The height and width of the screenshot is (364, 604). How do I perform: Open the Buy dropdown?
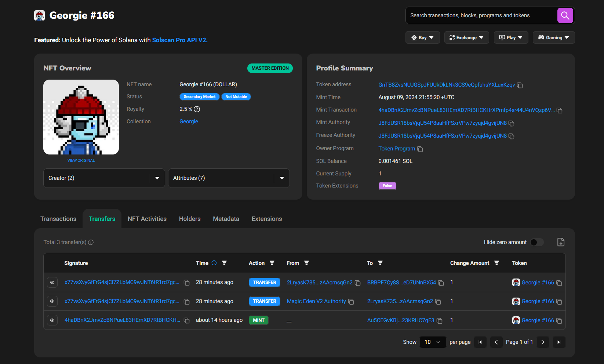[422, 37]
